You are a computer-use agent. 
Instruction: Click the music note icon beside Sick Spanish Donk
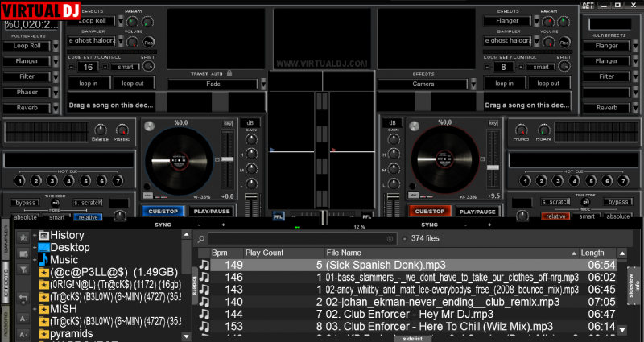point(204,265)
